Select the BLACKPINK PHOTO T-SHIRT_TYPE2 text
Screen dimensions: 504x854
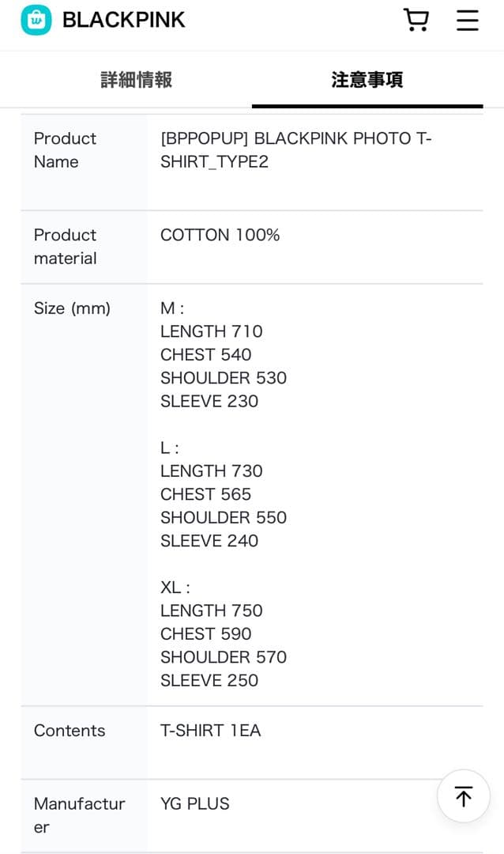coord(295,150)
